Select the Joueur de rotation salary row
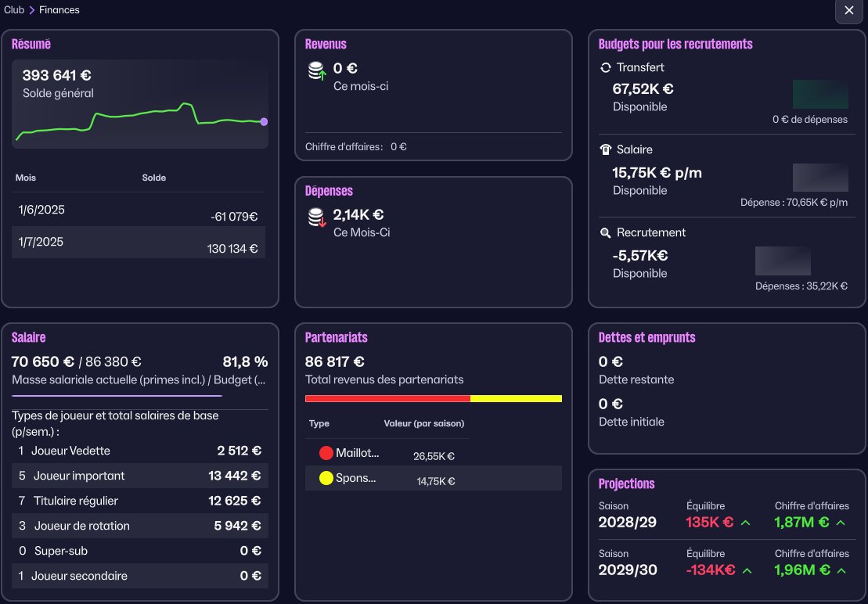Screen dimensions: 868x604 (x=140, y=526)
